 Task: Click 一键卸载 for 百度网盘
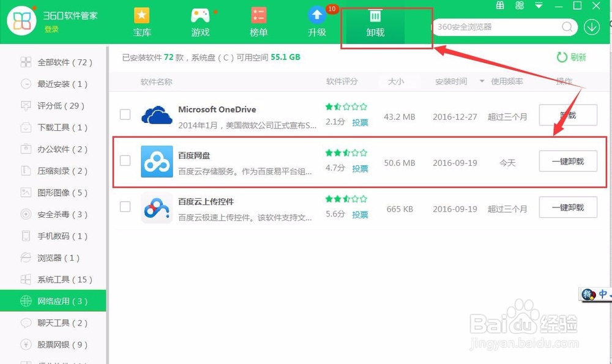[567, 161]
